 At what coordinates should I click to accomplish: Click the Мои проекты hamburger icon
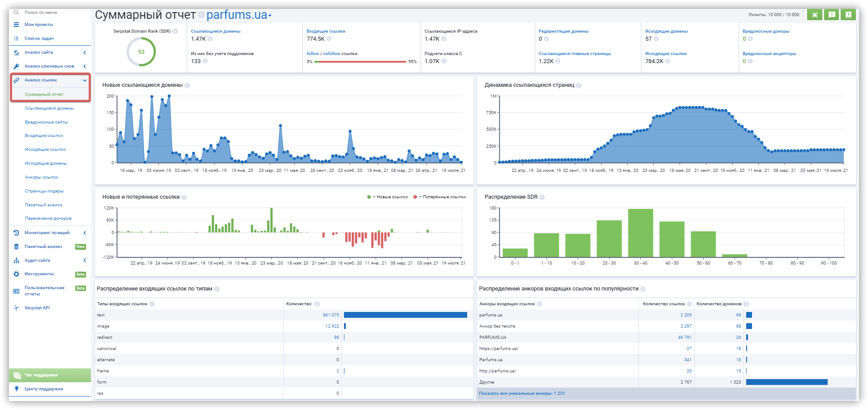tap(16, 25)
